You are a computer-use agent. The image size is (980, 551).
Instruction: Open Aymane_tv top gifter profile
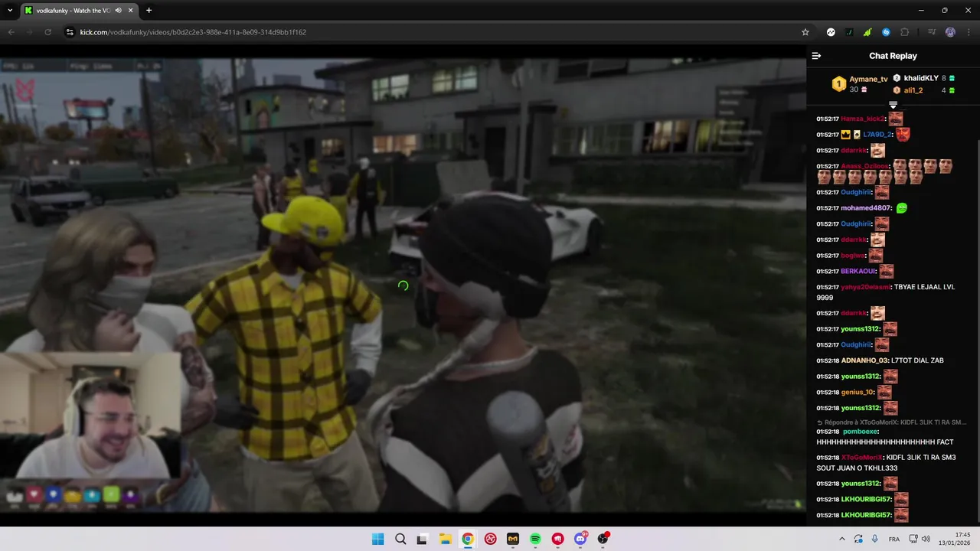868,79
